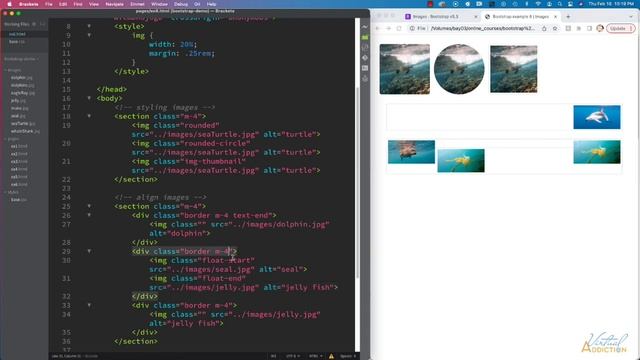Screen dimensions: 640x360
Task: Open Brackets Live Preview lightning icon
Action: click(364, 27)
